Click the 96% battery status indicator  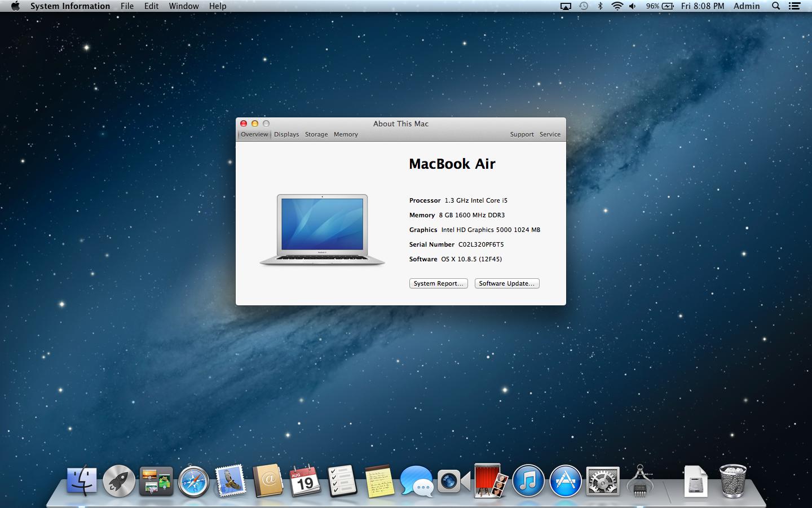pyautogui.click(x=660, y=6)
